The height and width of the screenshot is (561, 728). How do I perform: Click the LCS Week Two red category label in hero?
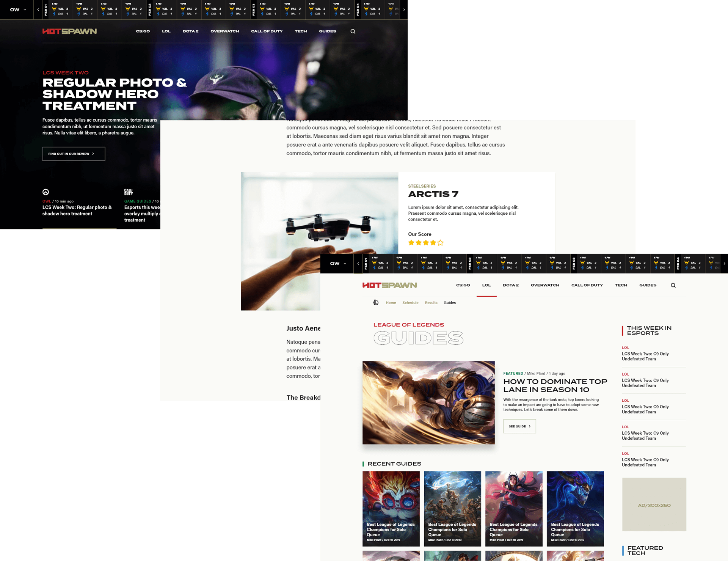point(65,72)
